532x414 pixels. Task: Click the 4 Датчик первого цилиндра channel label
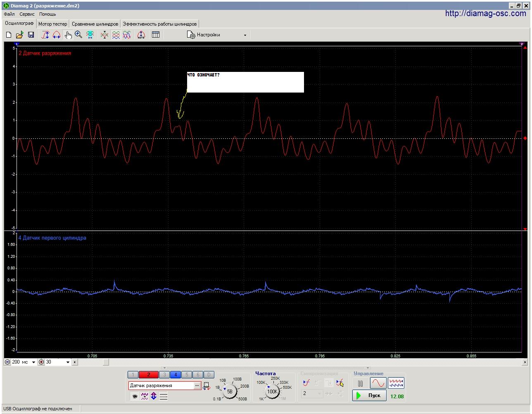(x=52, y=238)
